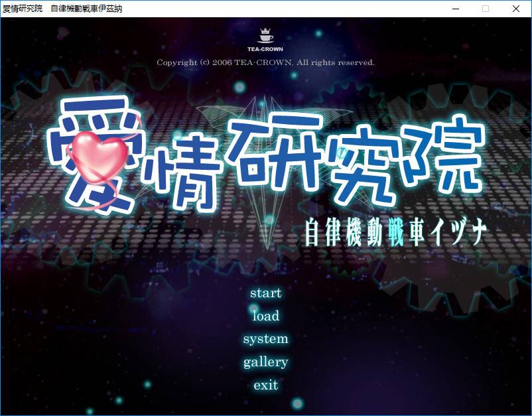Viewport: 532px width, 416px height.
Task: Click the subtitle 自律機動戦車イヅナ
Action: [395, 232]
